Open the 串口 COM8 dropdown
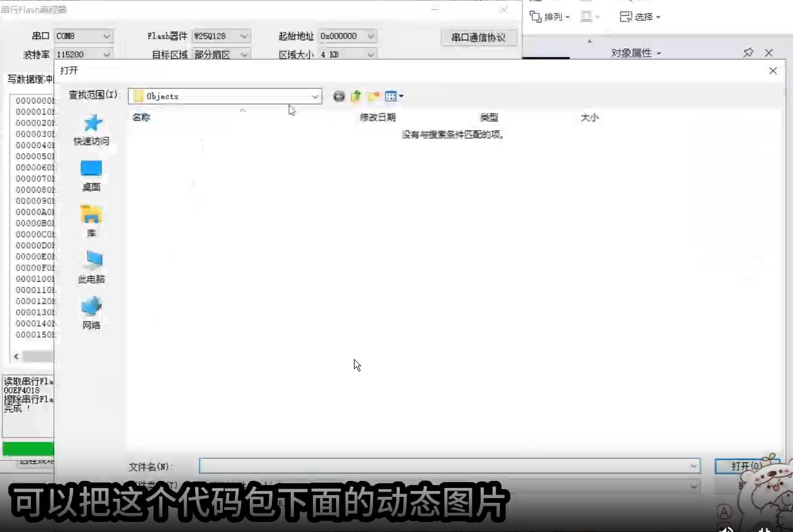793x532 pixels. point(107,36)
